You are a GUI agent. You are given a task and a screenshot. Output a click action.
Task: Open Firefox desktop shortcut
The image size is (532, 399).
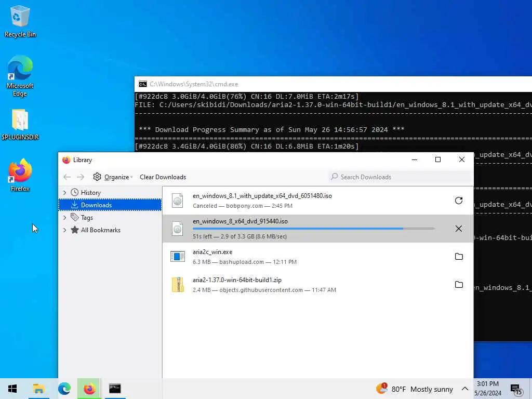pyautogui.click(x=20, y=175)
